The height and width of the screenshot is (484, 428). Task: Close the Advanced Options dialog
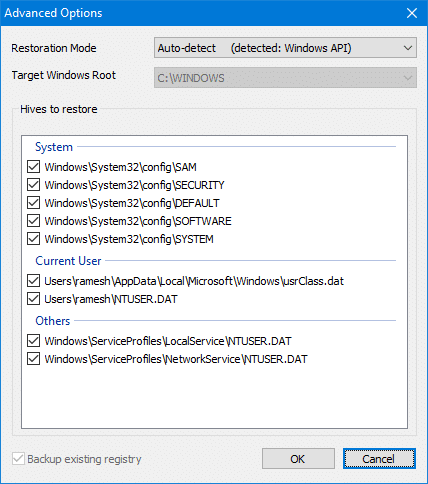(x=412, y=13)
